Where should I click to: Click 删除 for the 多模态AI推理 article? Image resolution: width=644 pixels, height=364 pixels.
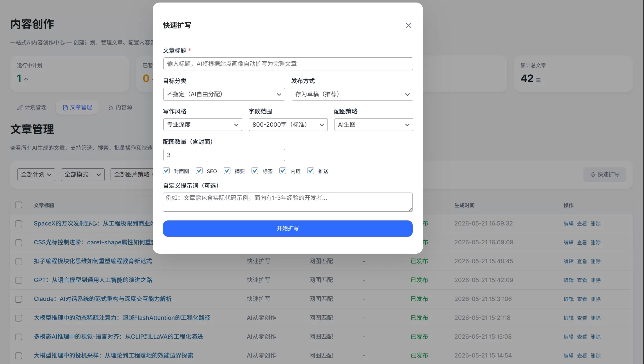coord(596,337)
